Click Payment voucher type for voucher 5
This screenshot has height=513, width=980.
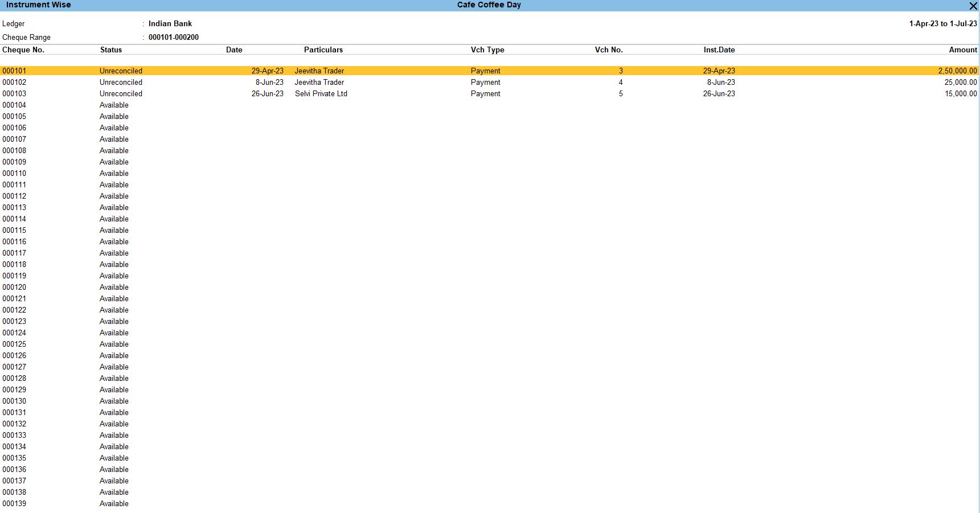point(485,93)
